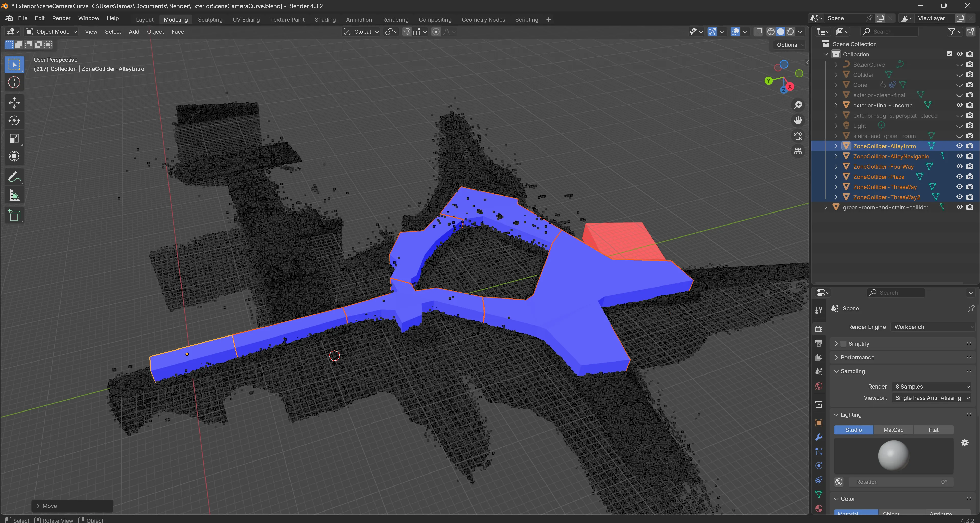This screenshot has height=523, width=980.
Task: Hide ZoneCollider-Plaza with eye icon
Action: click(x=959, y=177)
